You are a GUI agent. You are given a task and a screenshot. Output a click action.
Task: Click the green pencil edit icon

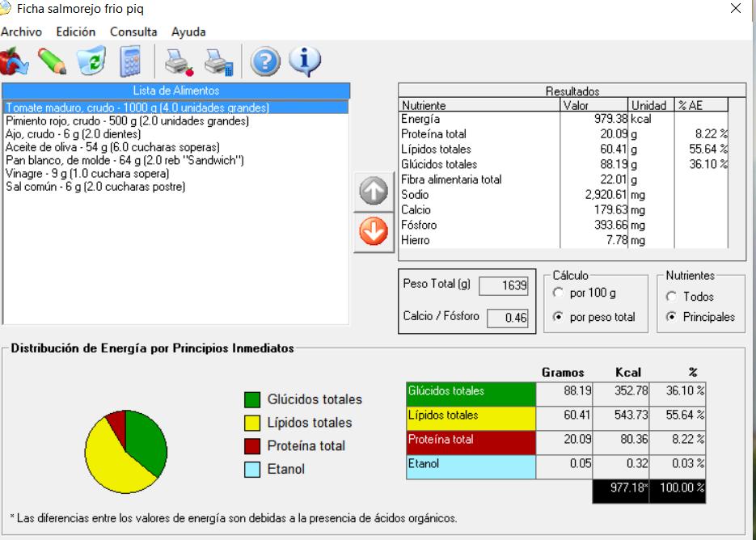tap(53, 61)
